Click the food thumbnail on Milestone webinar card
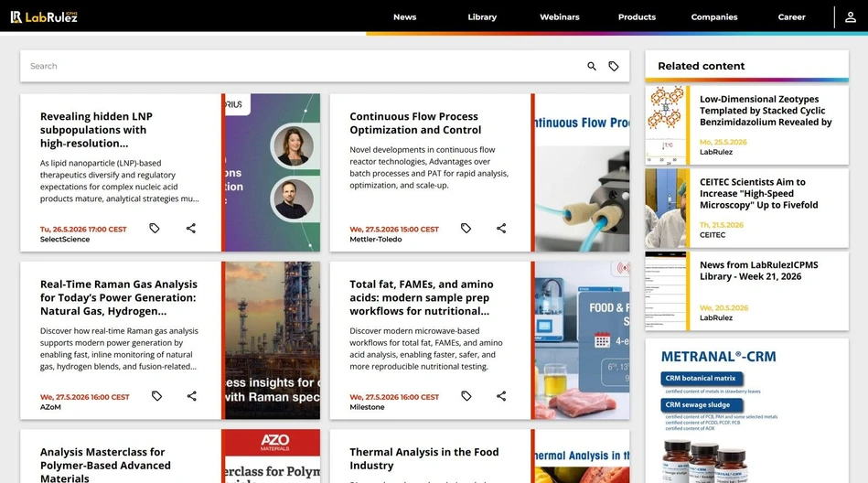The height and width of the screenshot is (483, 868). pos(582,340)
